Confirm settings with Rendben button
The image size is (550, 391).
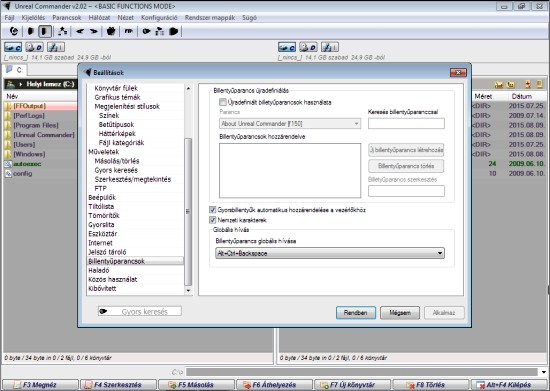[x=356, y=312]
